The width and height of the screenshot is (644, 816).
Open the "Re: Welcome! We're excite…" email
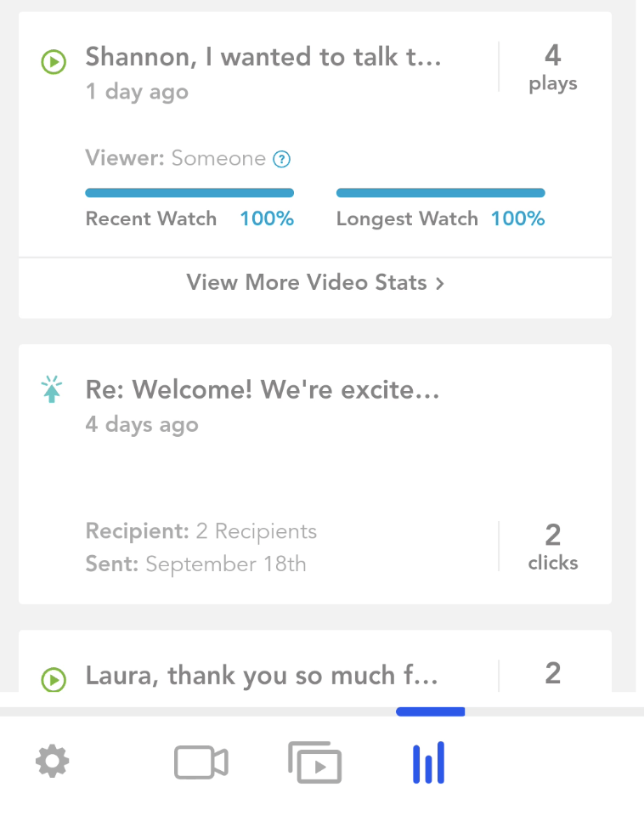point(263,389)
